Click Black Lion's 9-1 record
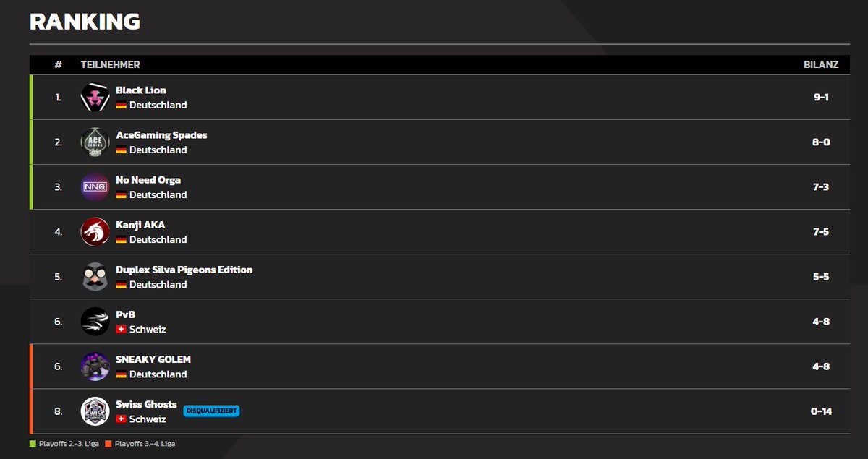868x459 pixels. point(821,98)
